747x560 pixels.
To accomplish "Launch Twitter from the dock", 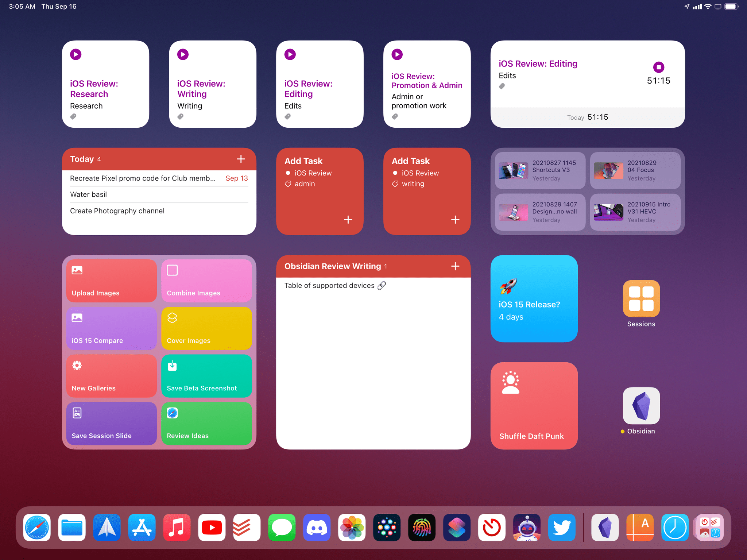I will pyautogui.click(x=562, y=527).
